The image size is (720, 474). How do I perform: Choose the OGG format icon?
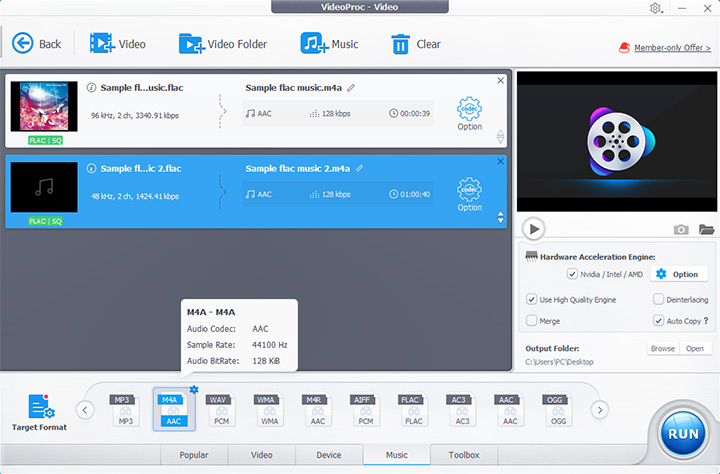pos(557,410)
